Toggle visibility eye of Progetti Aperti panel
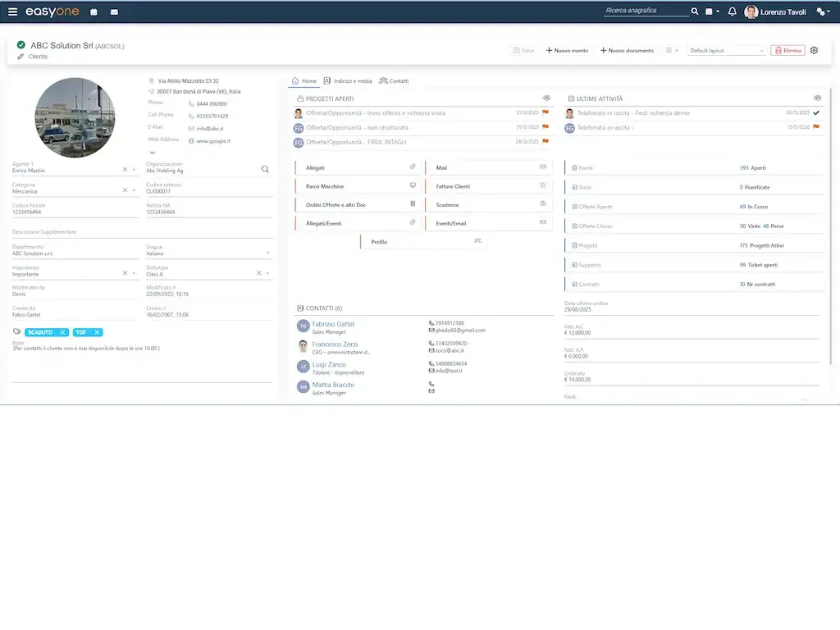The height and width of the screenshot is (630, 840). coord(546,98)
